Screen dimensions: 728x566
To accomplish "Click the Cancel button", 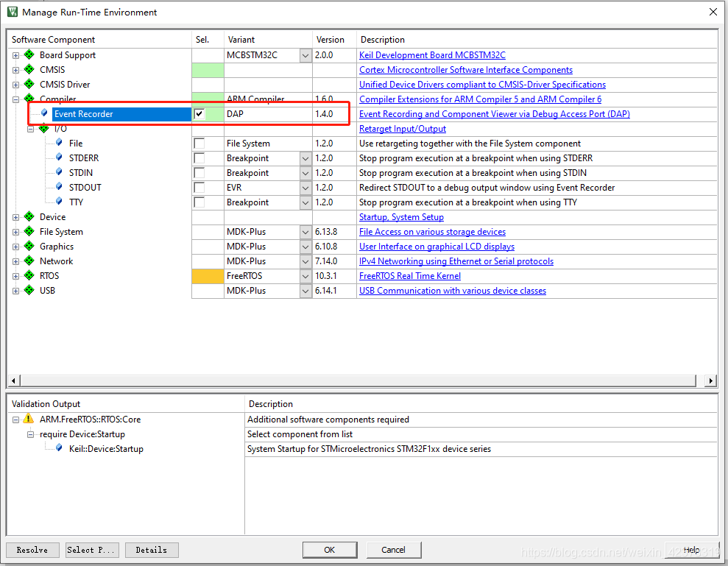I will (394, 550).
